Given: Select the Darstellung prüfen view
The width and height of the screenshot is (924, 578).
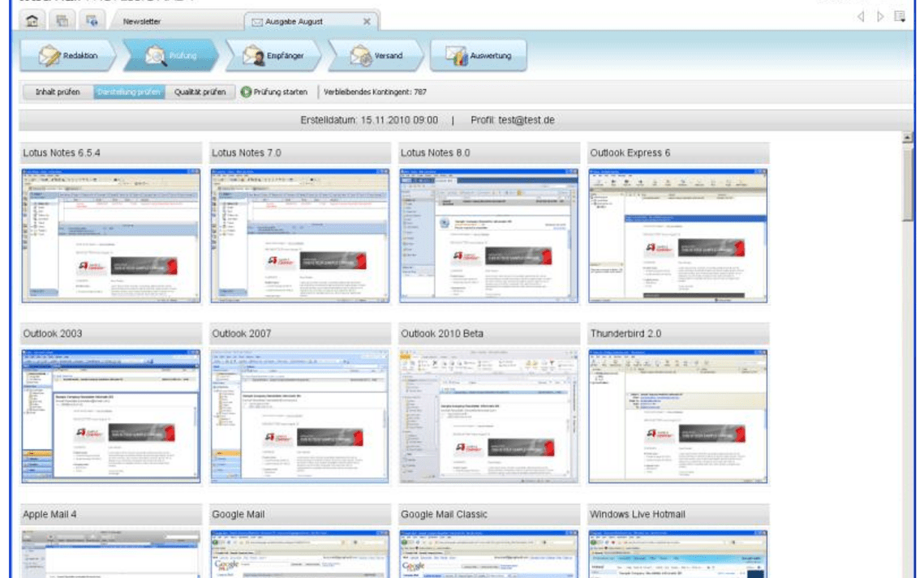Looking at the screenshot, I should 129,92.
